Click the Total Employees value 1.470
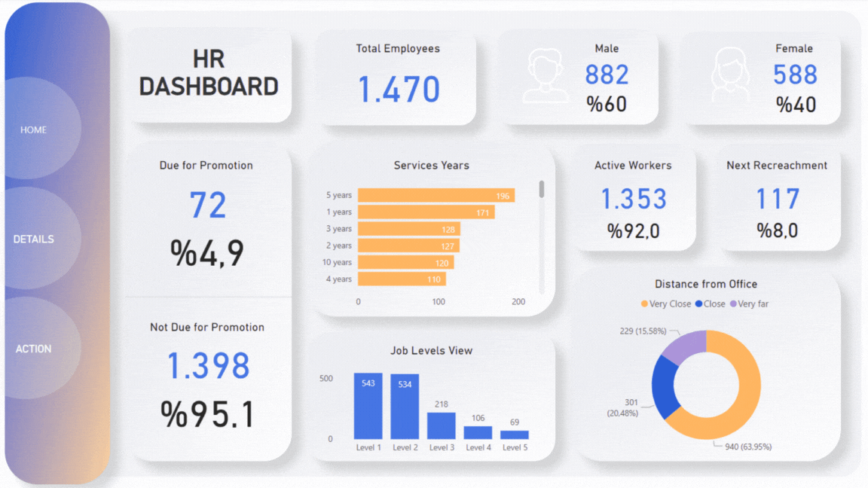 pos(398,88)
